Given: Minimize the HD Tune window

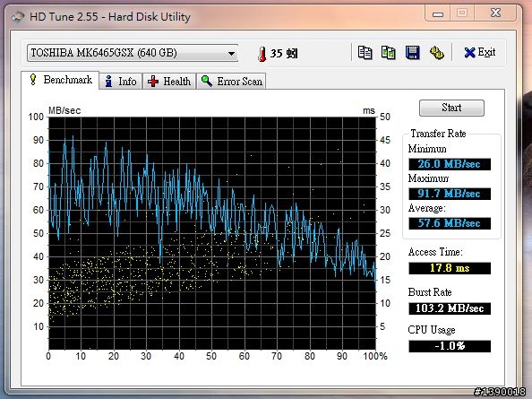Looking at the screenshot, I should [x=438, y=14].
